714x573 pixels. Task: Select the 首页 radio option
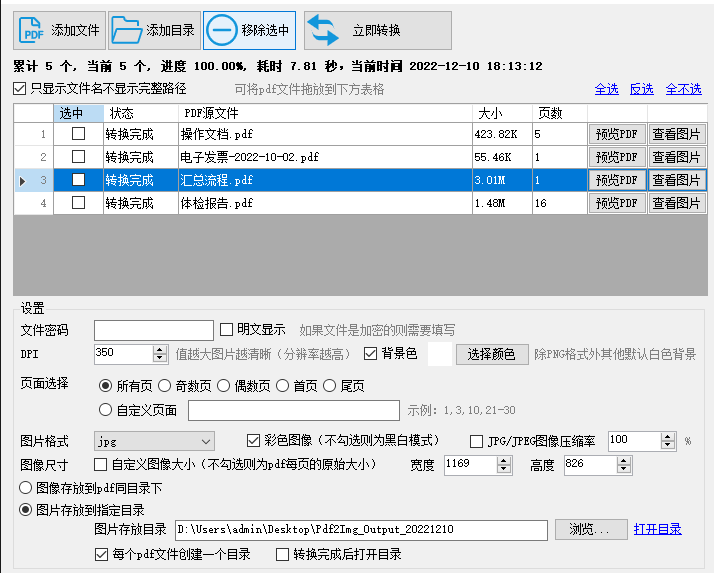tap(282, 386)
